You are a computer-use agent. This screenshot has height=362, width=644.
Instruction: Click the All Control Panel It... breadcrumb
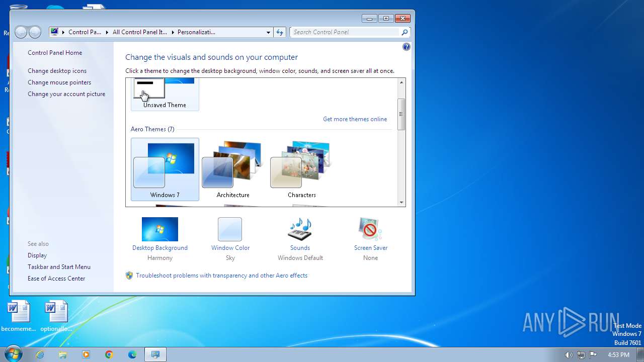click(140, 32)
